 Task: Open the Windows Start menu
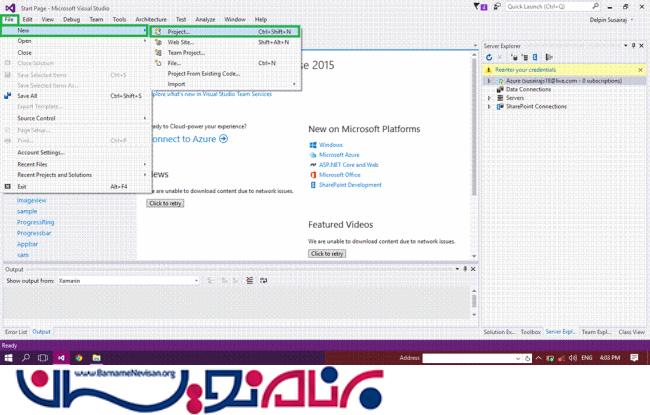click(x=8, y=358)
